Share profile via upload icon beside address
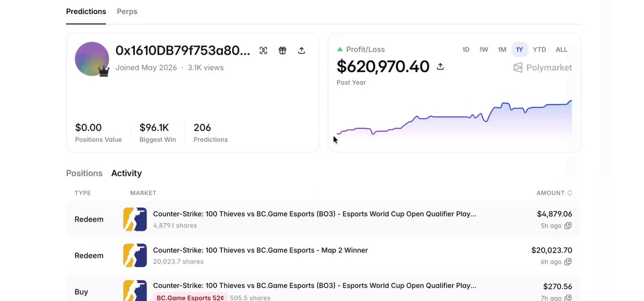The height and width of the screenshot is (301, 644). pos(301,51)
